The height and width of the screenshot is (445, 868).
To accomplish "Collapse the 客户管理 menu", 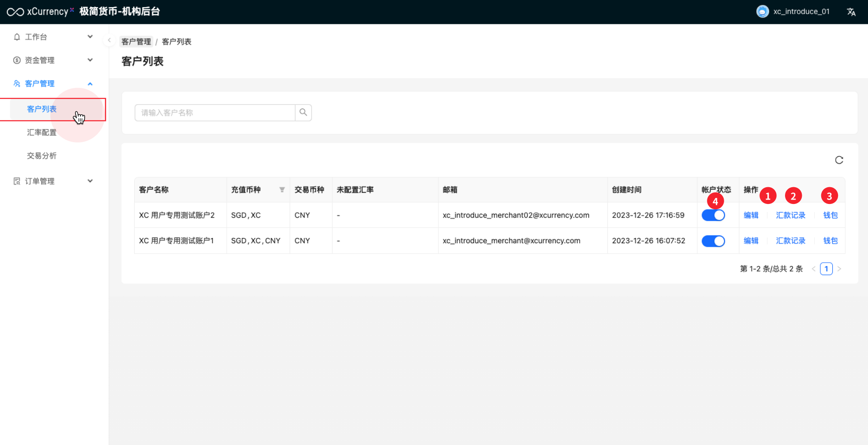I will coord(53,83).
